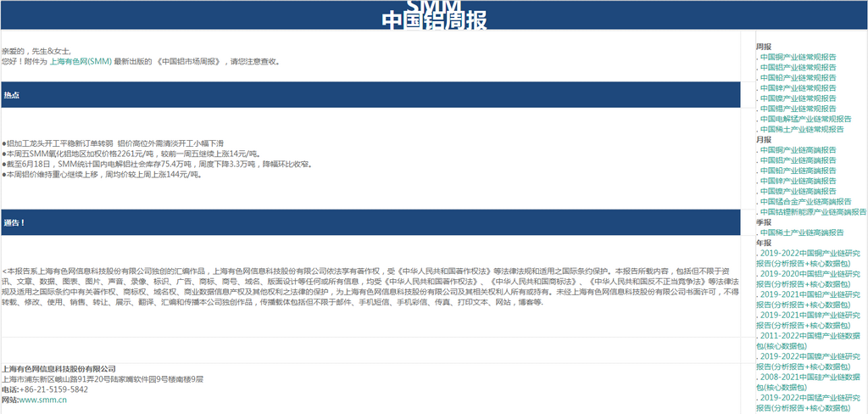Open 2019-2022中国镍产业链研究报告 annual link
The width and height of the screenshot is (868, 414).
point(808,361)
